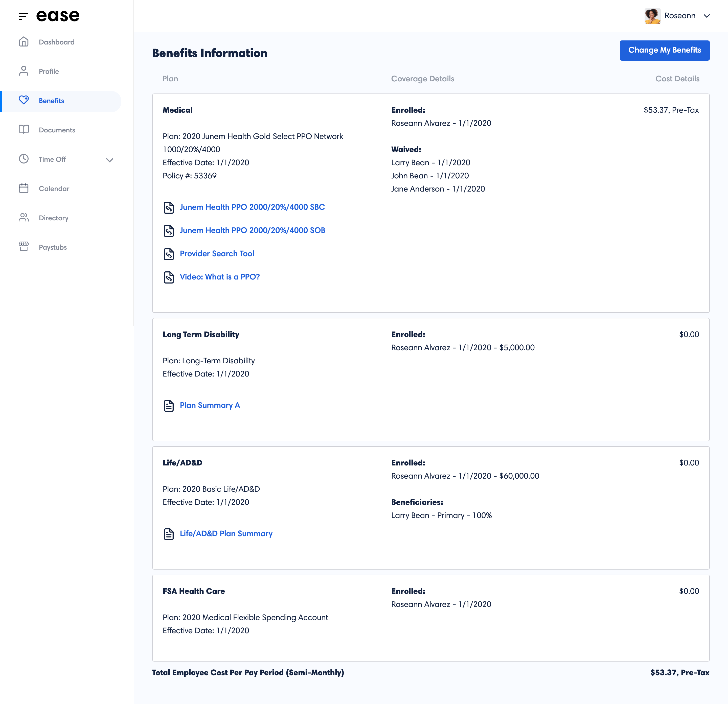Open Life/AD&D Plan Summary link
728x704 pixels.
pyautogui.click(x=226, y=534)
